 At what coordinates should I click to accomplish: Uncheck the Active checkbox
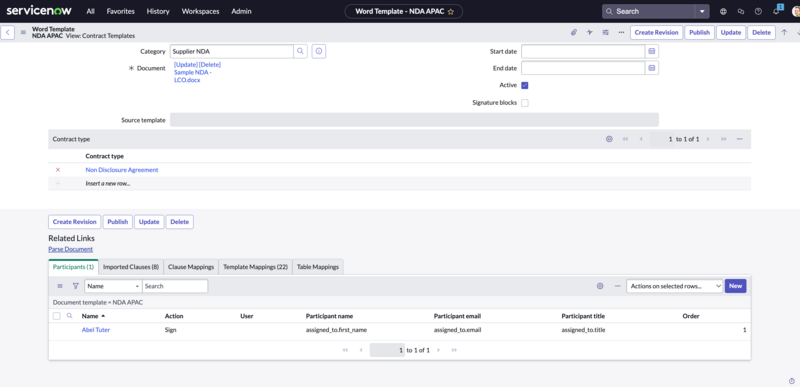[525, 85]
